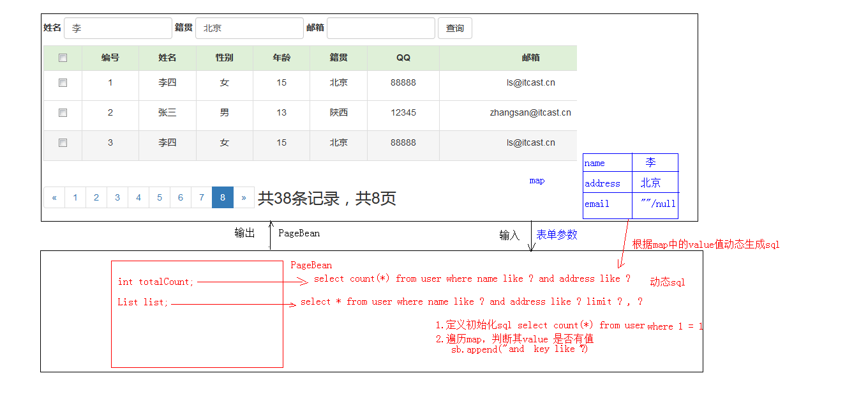
Task: Click the QQ column header
Action: (403, 57)
